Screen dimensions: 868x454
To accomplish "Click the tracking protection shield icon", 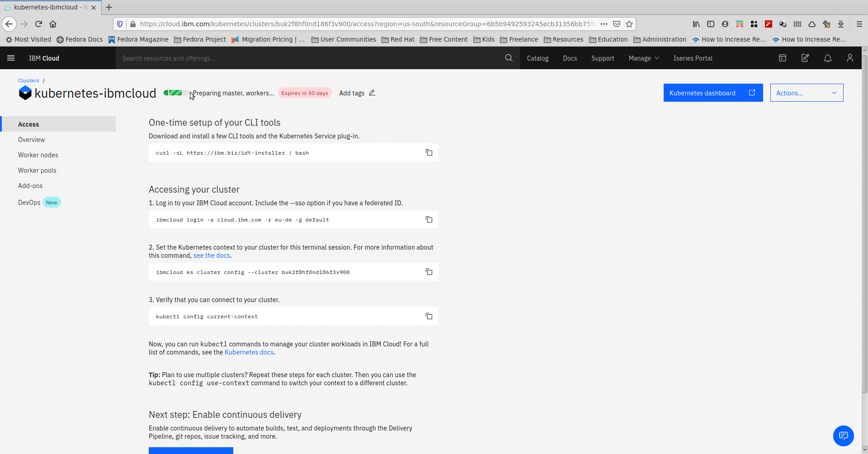I will click(120, 24).
